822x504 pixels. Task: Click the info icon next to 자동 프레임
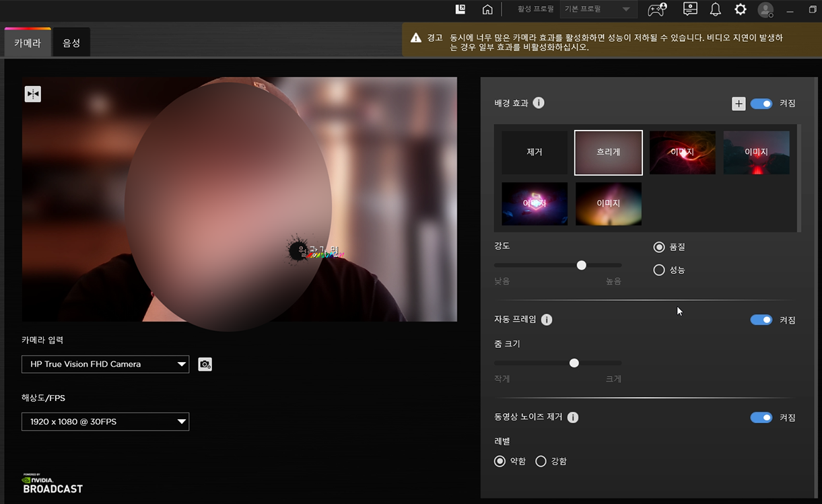pos(547,320)
